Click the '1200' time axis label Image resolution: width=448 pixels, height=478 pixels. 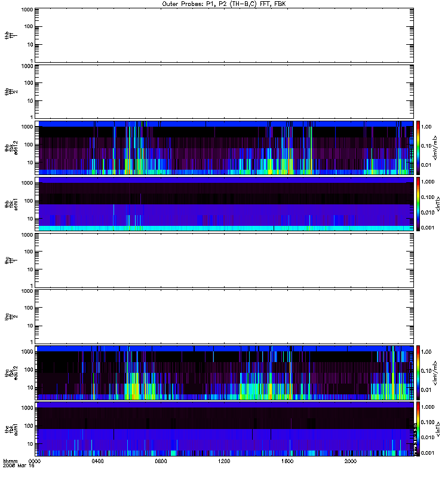click(224, 461)
